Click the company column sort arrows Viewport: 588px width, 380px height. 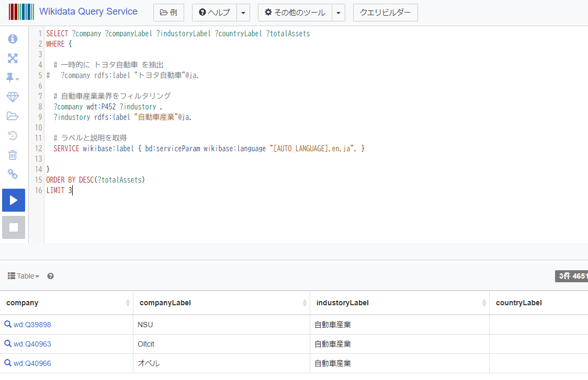128,303
